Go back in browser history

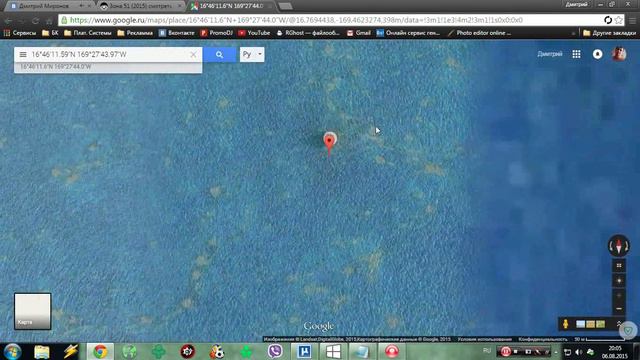[x=9, y=20]
